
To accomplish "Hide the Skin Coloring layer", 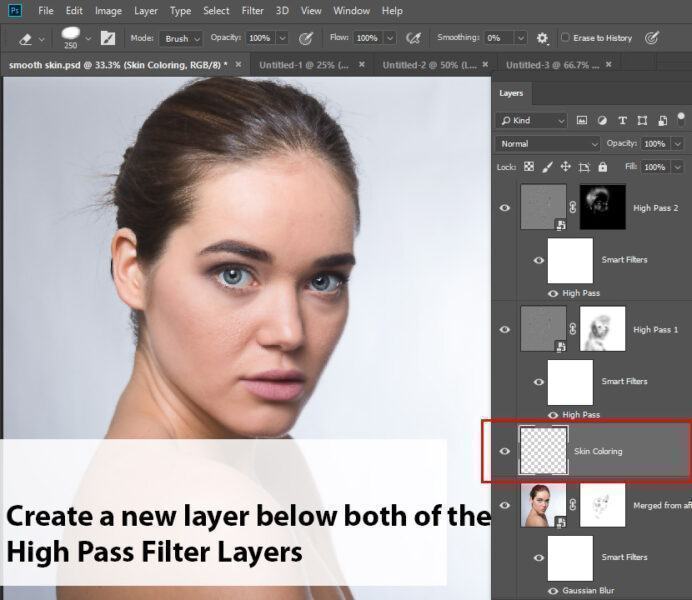I will tap(505, 451).
